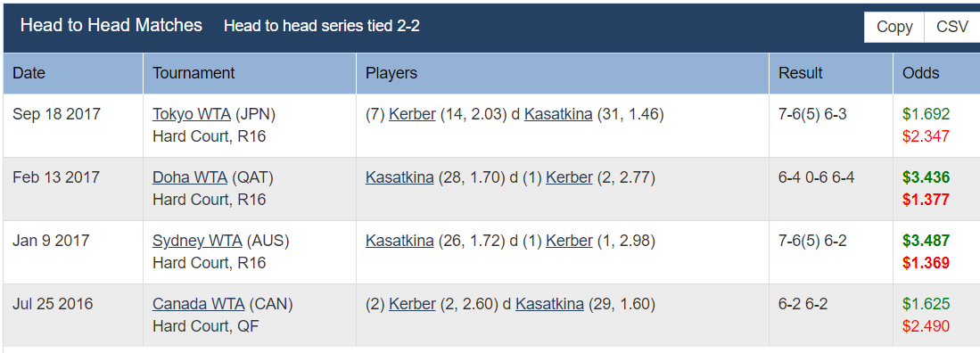The width and height of the screenshot is (980, 353).
Task: Open the Tokyo WTA tournament link
Action: [192, 114]
